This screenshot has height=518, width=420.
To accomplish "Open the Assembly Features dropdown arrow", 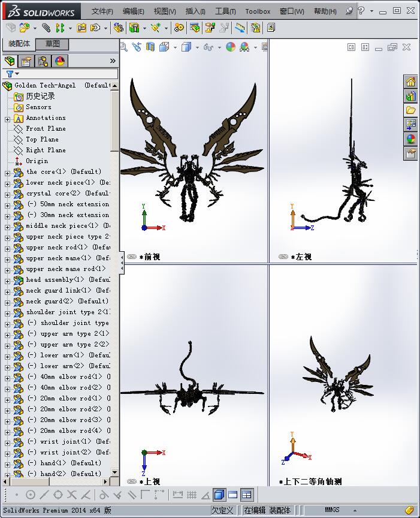I will tap(144, 28).
